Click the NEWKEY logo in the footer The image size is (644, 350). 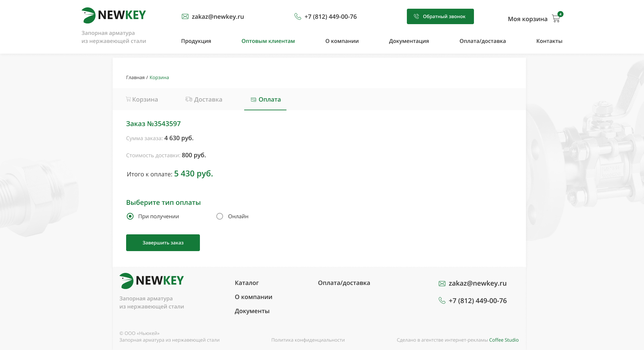point(152,281)
